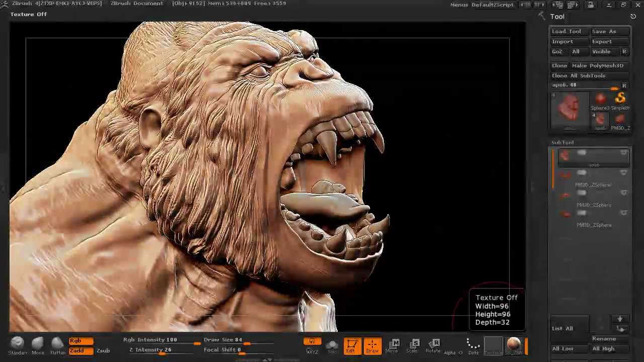Open the Dots stroke selector

[472, 345]
